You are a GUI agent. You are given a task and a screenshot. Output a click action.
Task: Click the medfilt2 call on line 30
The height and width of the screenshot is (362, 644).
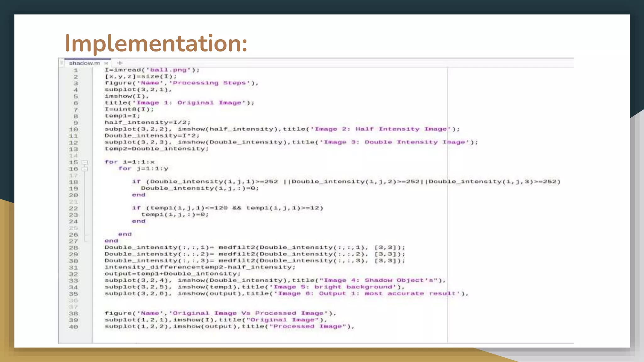(x=312, y=261)
